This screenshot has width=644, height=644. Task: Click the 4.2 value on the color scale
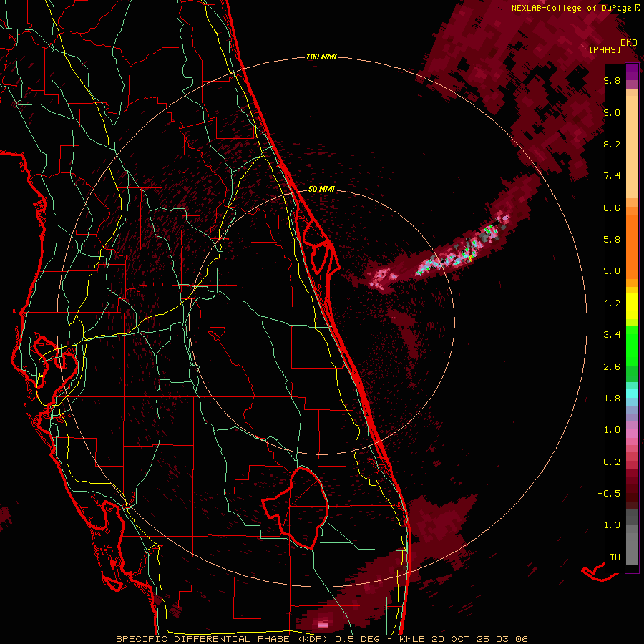612,303
